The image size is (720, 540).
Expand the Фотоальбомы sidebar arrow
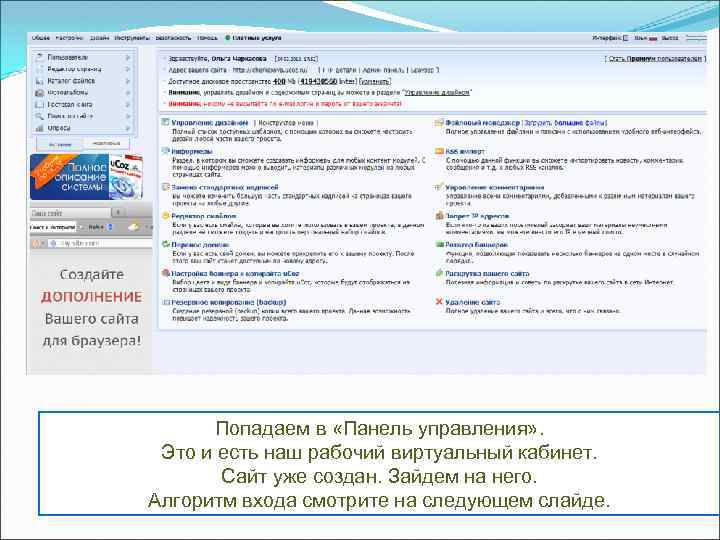(128, 93)
